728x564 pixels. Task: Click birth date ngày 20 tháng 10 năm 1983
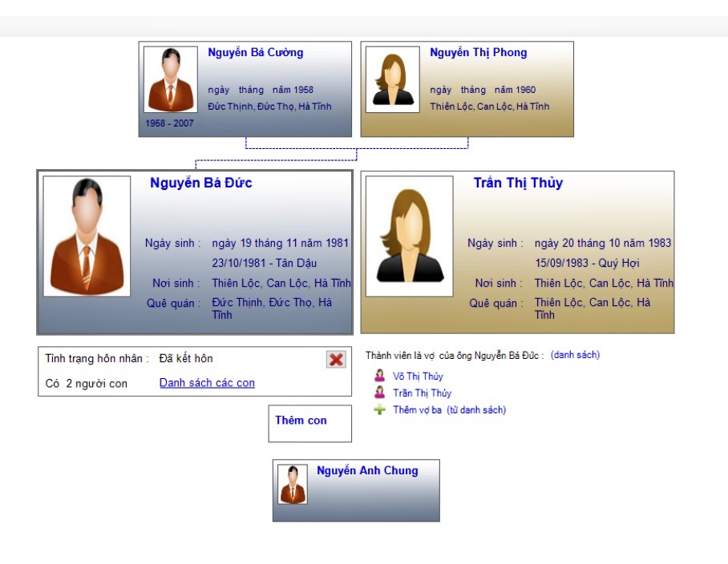pos(603,243)
